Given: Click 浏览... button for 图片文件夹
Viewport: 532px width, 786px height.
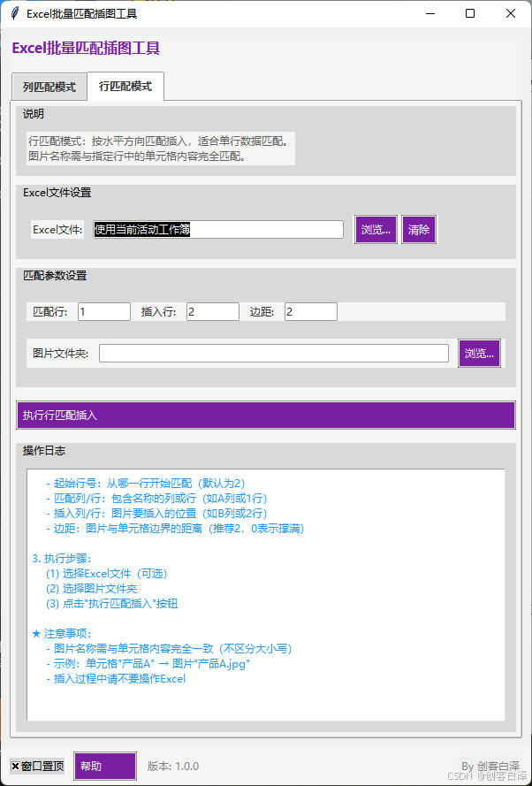Looking at the screenshot, I should pos(479,354).
